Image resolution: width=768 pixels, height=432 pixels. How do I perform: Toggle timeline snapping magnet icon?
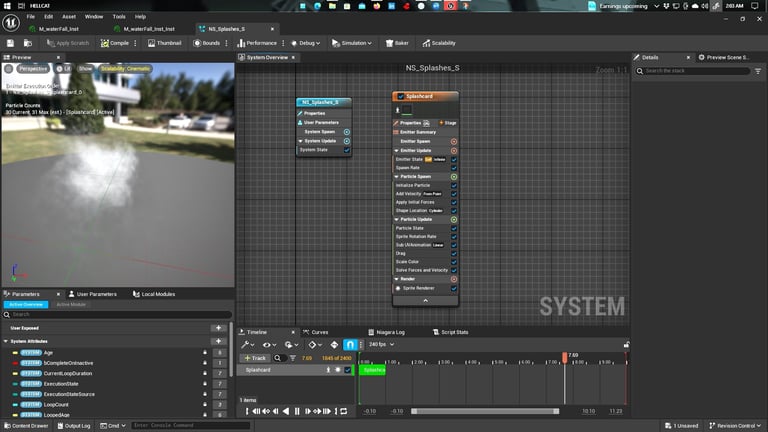point(350,345)
